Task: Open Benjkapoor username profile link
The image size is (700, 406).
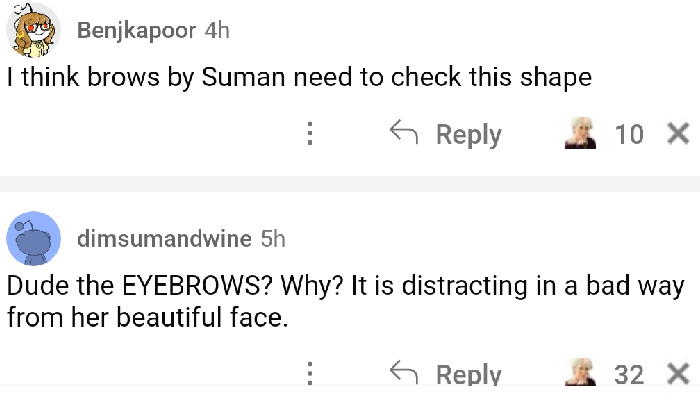Action: pos(136,31)
